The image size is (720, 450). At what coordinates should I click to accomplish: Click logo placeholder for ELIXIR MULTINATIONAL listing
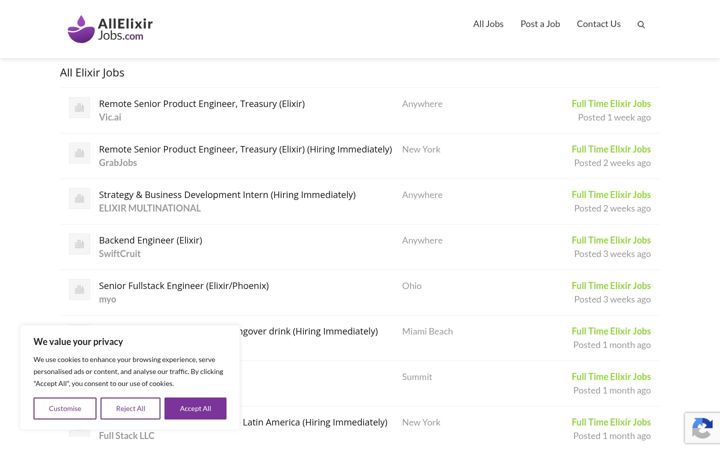(x=79, y=199)
